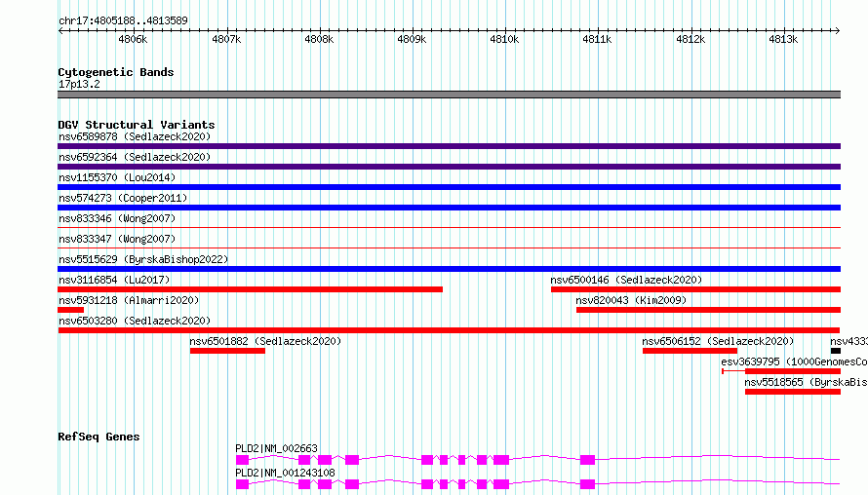
Task: Click the purple bar under nsv6589878
Action: point(449,146)
